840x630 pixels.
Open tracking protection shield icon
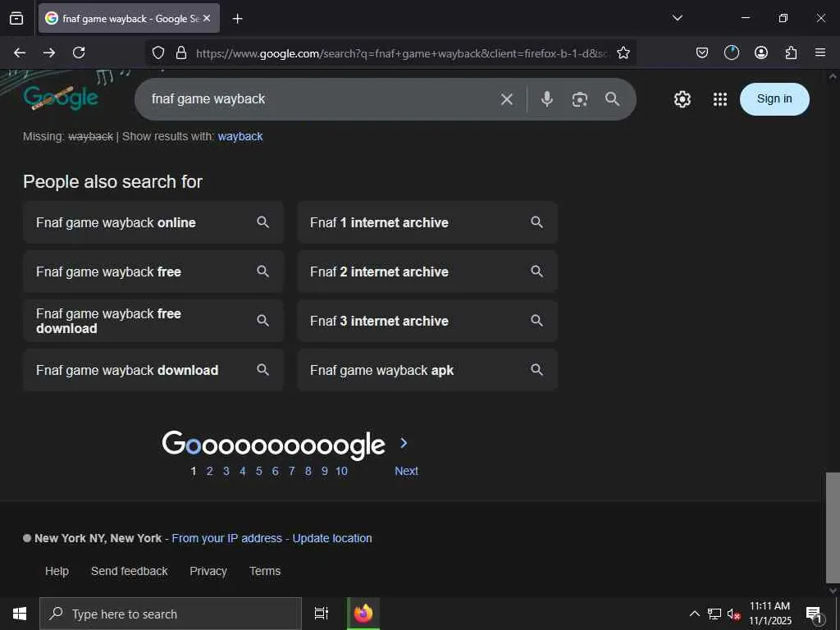coord(158,52)
